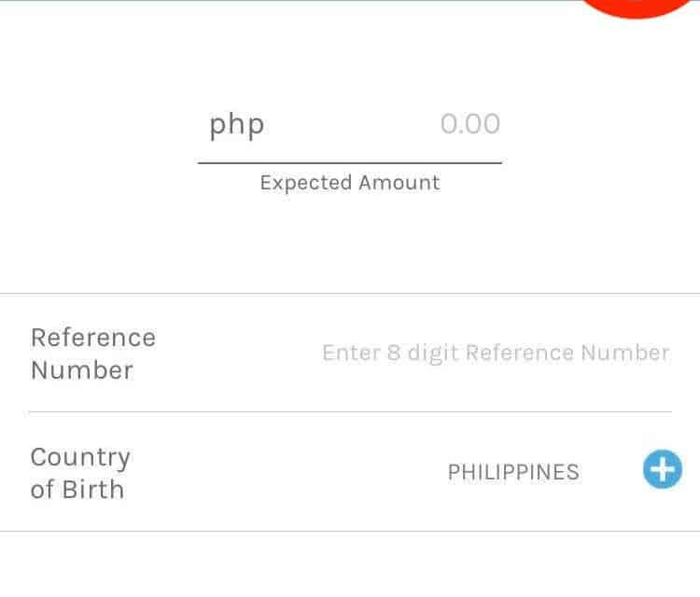
Task: Click the word Country in the label
Action: 80,457
